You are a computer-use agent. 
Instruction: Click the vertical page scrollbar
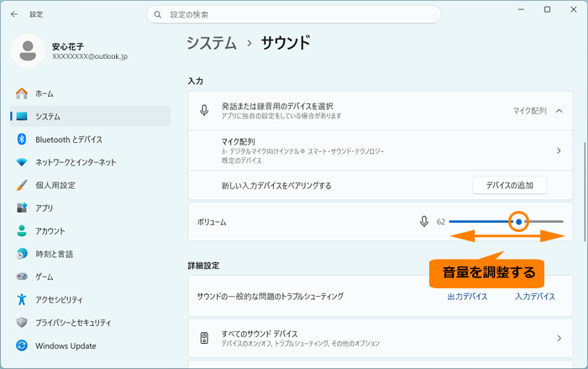coord(585,192)
